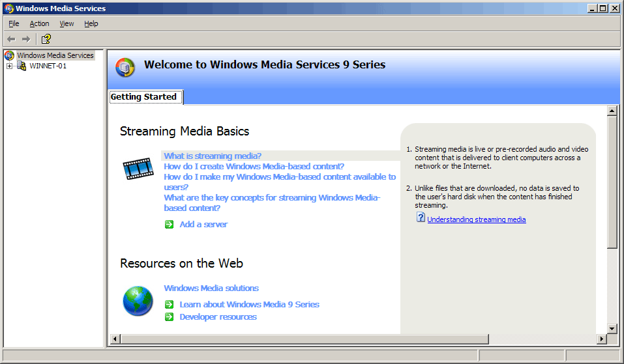Click the green arrow beside Learn about Windows Media 9 Series

pyautogui.click(x=169, y=304)
